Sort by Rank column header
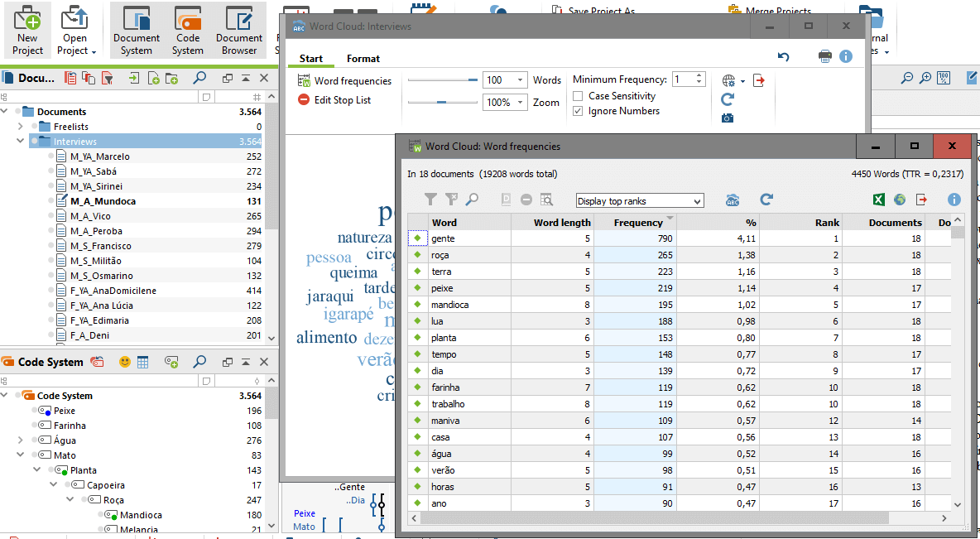 click(800, 222)
